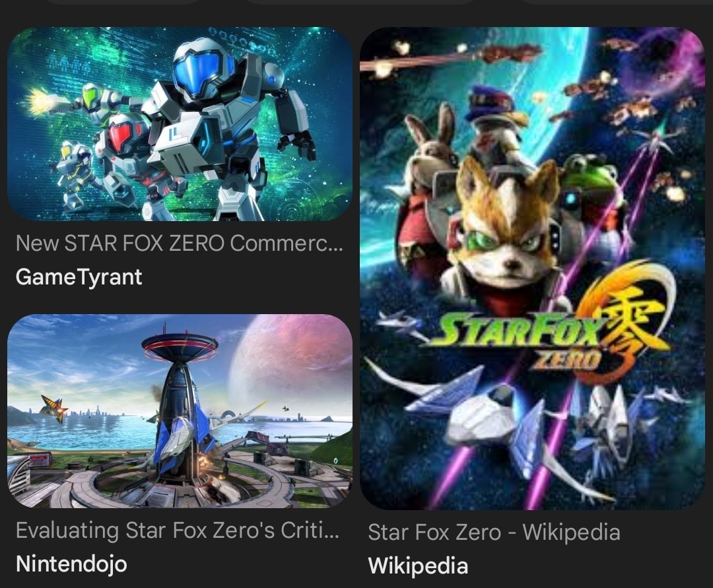Click the GameTyrant source name
The image size is (713, 588).
point(79,277)
